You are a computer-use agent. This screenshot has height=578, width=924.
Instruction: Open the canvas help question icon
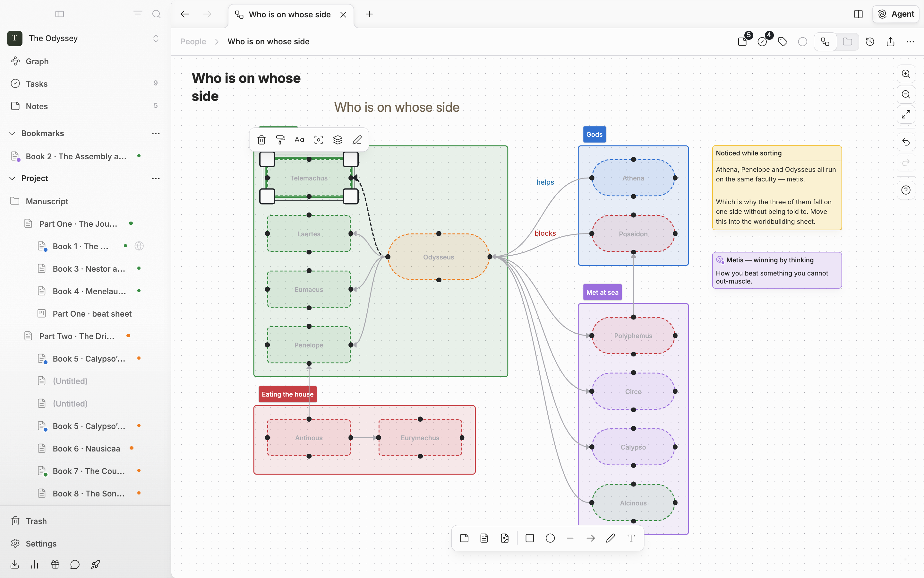coord(906,190)
